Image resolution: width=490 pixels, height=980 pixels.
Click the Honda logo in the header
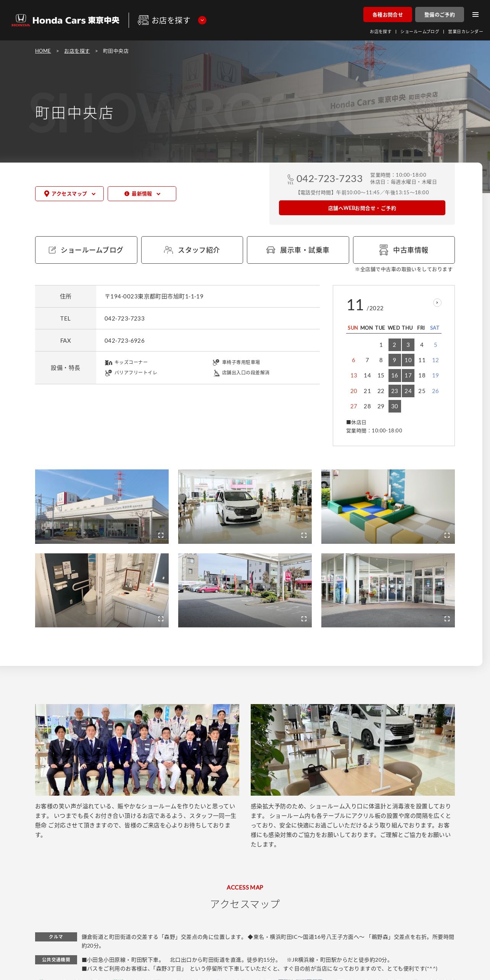pyautogui.click(x=21, y=20)
